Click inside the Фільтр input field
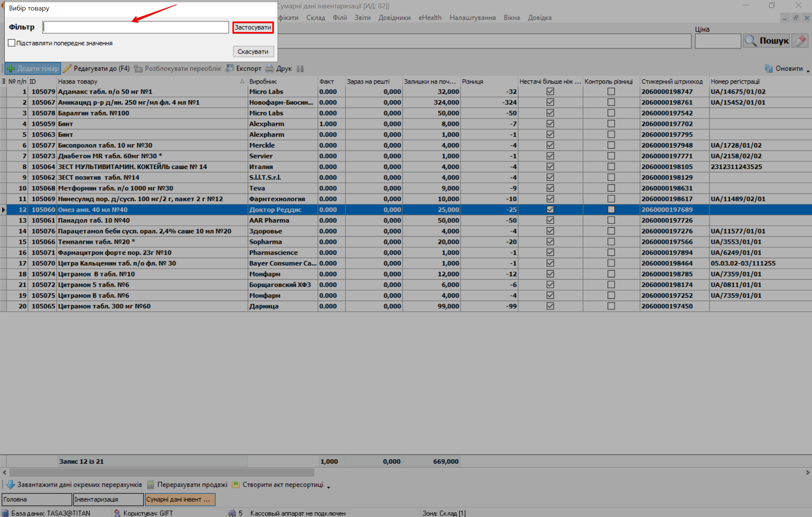This screenshot has width=812, height=517. click(x=135, y=27)
